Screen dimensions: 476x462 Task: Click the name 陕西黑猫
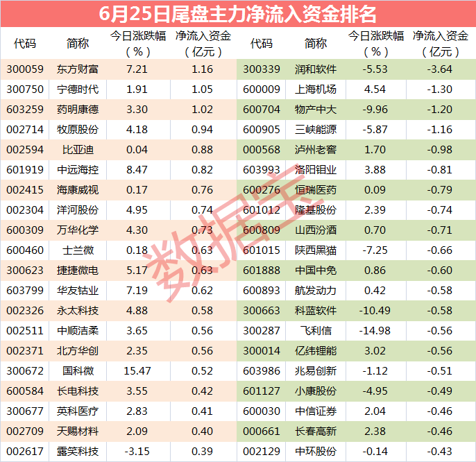coord(316,250)
